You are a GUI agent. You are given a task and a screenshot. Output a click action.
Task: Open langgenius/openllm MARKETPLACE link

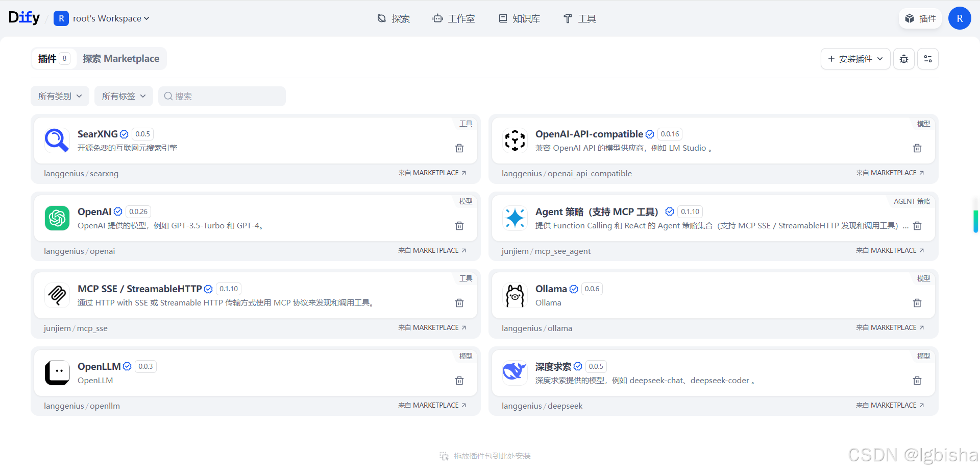tap(432, 405)
